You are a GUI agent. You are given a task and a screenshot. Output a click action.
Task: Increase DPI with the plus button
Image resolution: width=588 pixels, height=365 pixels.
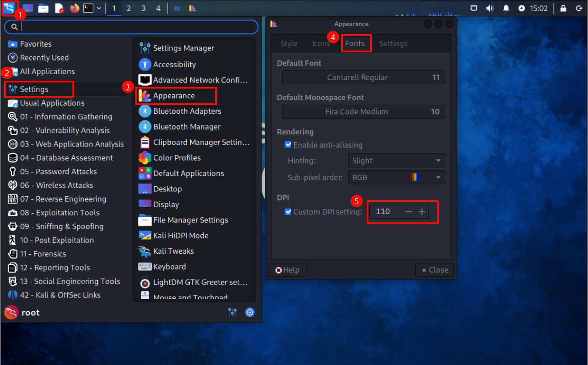422,212
